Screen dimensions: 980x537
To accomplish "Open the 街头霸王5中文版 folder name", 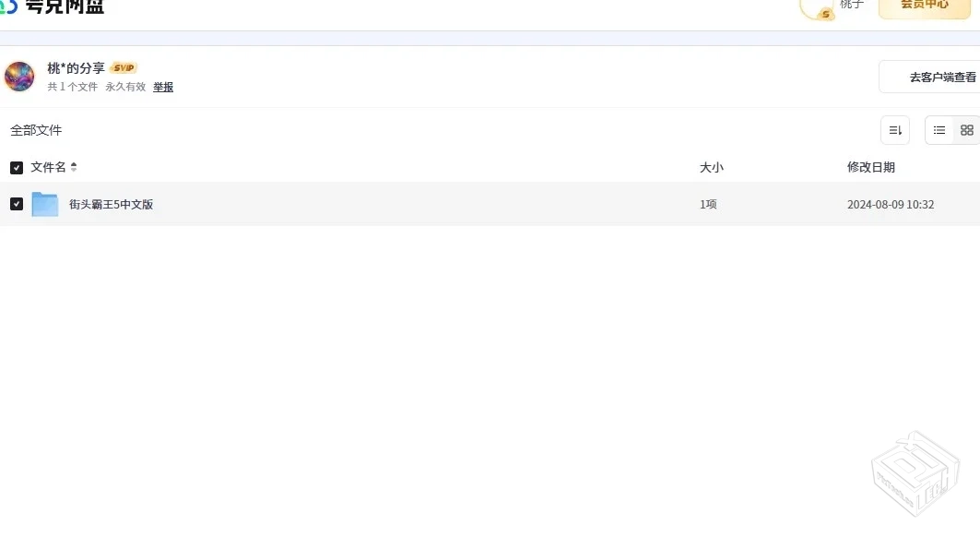I will (111, 204).
